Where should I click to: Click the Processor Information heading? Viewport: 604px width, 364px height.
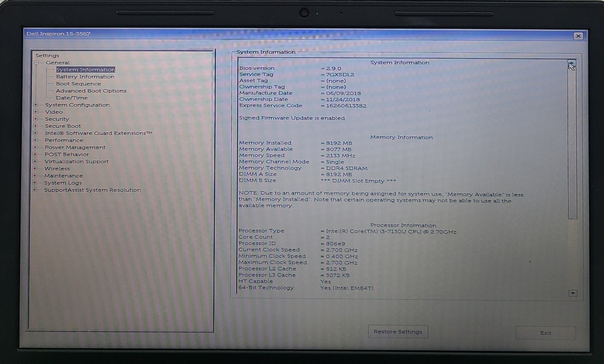coord(403,225)
